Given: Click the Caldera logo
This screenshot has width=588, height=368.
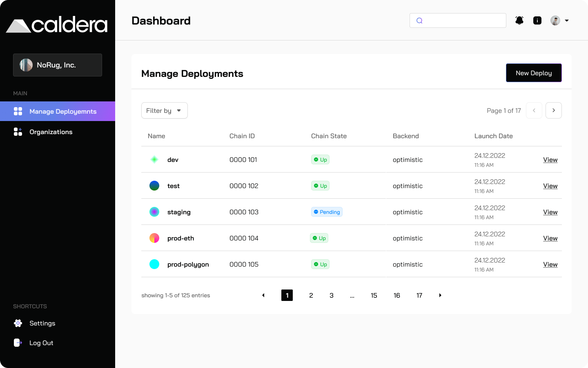Looking at the screenshot, I should click(57, 25).
